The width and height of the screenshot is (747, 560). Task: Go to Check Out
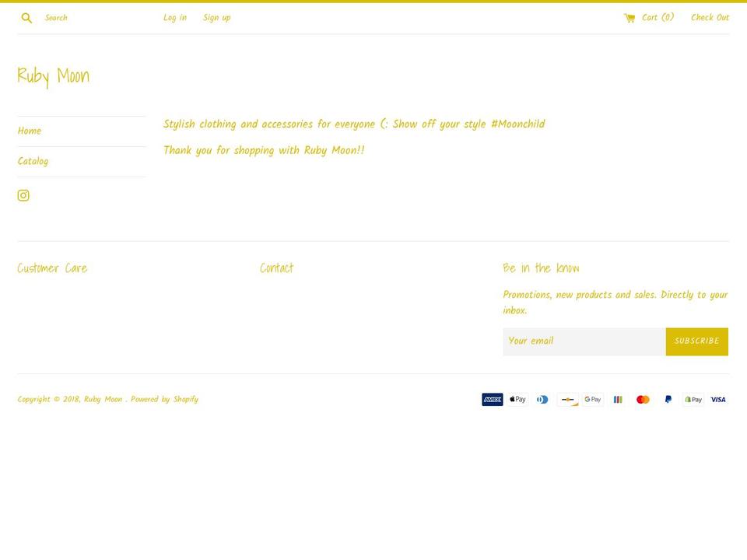(x=710, y=18)
